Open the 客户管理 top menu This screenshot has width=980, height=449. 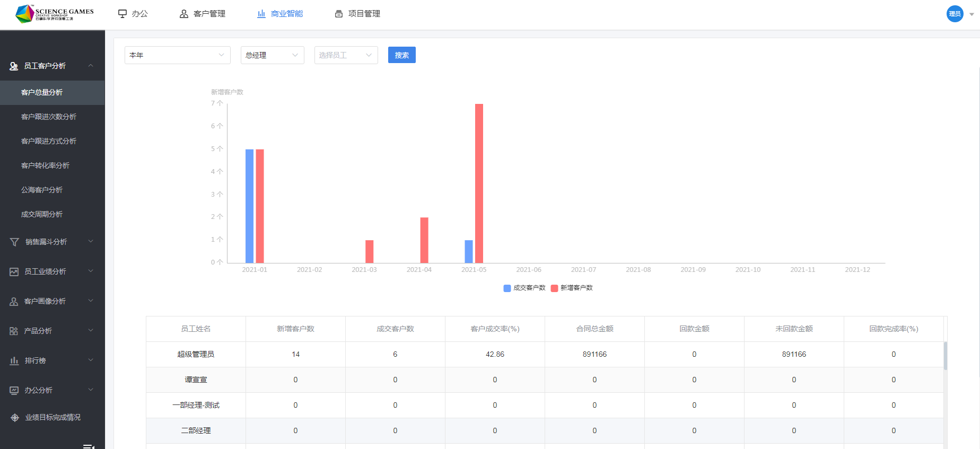[x=203, y=14]
